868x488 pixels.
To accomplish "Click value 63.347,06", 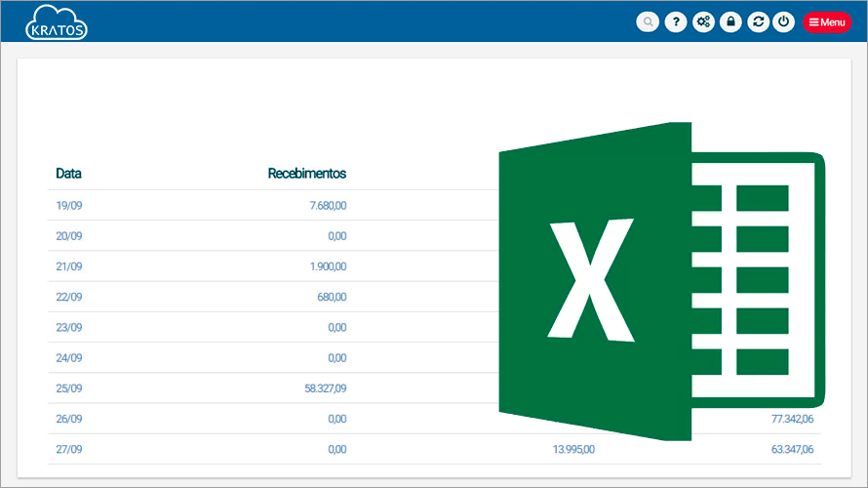I will tap(792, 449).
